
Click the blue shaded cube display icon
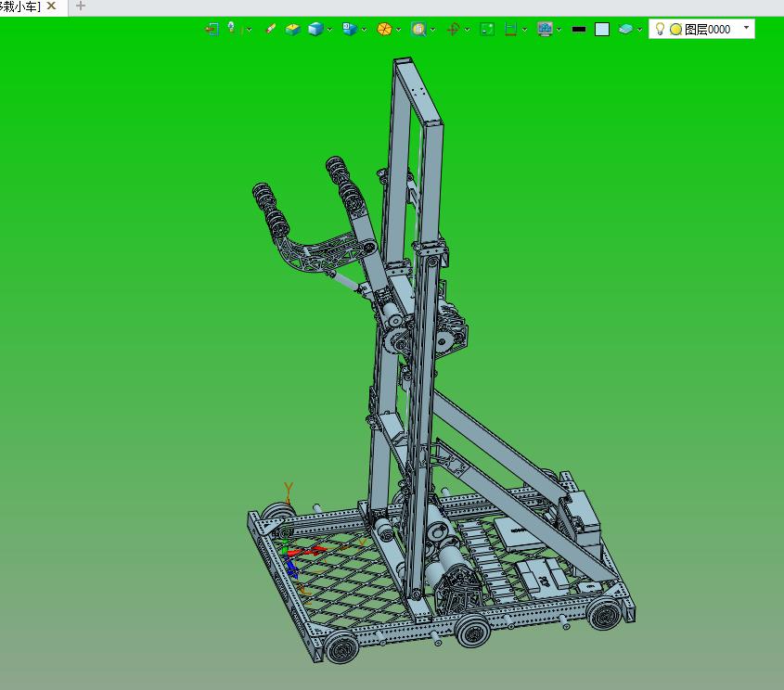pyautogui.click(x=315, y=30)
